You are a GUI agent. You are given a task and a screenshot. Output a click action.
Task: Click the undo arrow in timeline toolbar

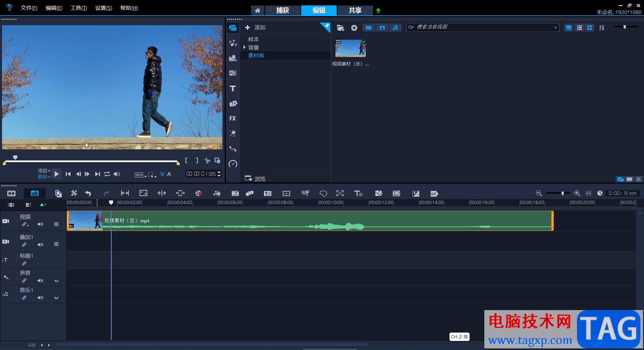88,193
